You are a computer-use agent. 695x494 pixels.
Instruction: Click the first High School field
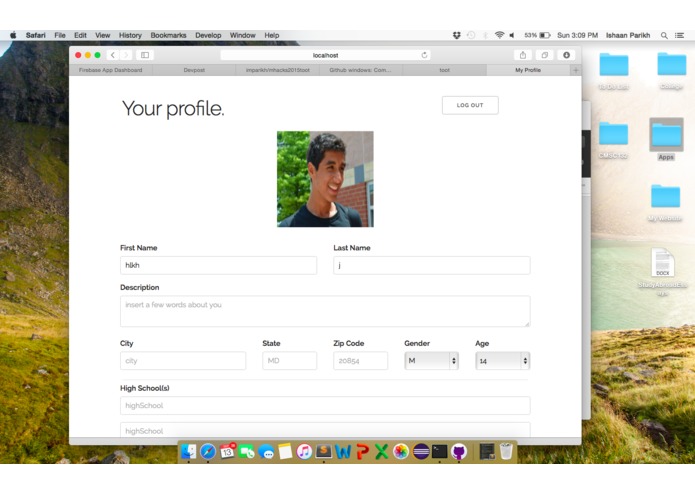tap(325, 405)
